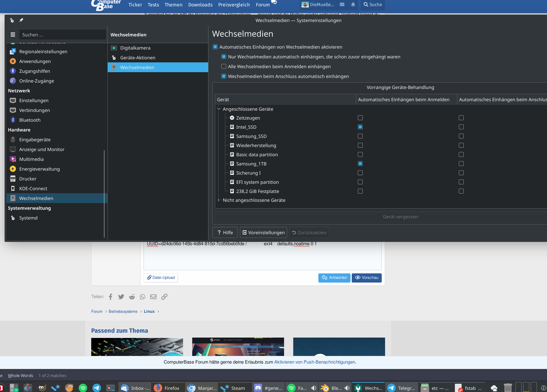Open Ticker menu on ComputerBase
The width and height of the screenshot is (547, 392).
pyautogui.click(x=135, y=5)
